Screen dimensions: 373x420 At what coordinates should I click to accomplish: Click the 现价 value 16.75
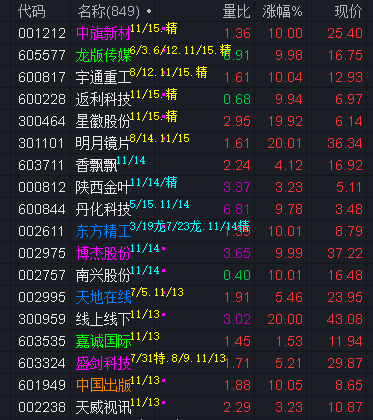(x=345, y=55)
